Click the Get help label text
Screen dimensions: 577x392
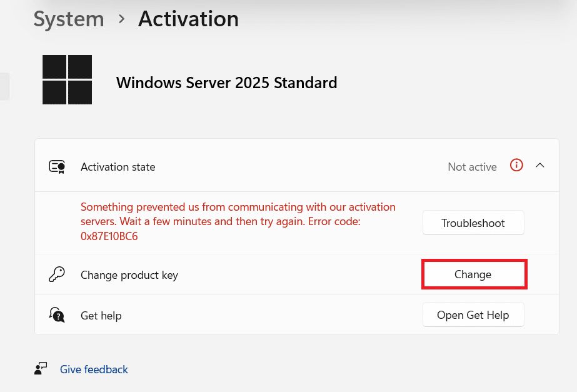(x=101, y=316)
